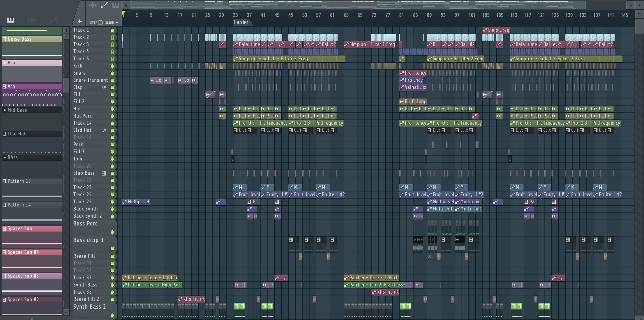Select the Mid Bass pattern in picker

pyautogui.click(x=32, y=110)
